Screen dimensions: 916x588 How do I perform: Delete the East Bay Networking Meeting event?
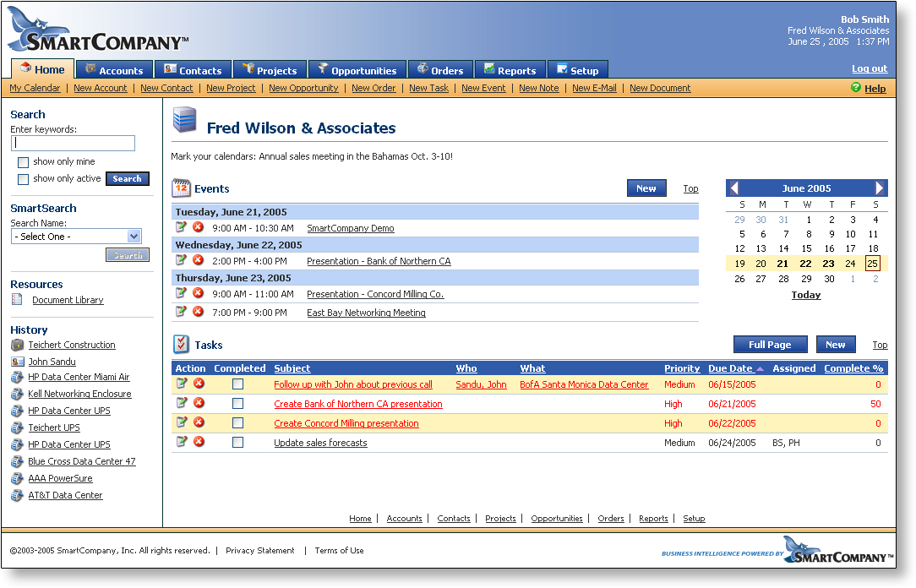coord(199,312)
